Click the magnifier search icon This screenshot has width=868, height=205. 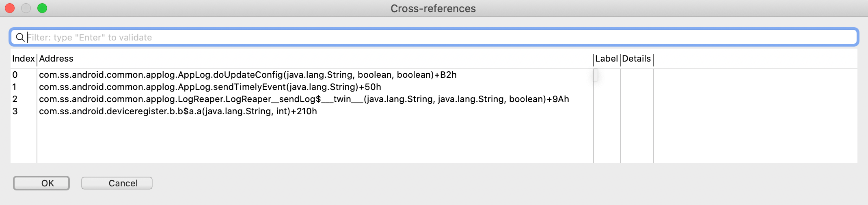click(x=19, y=38)
